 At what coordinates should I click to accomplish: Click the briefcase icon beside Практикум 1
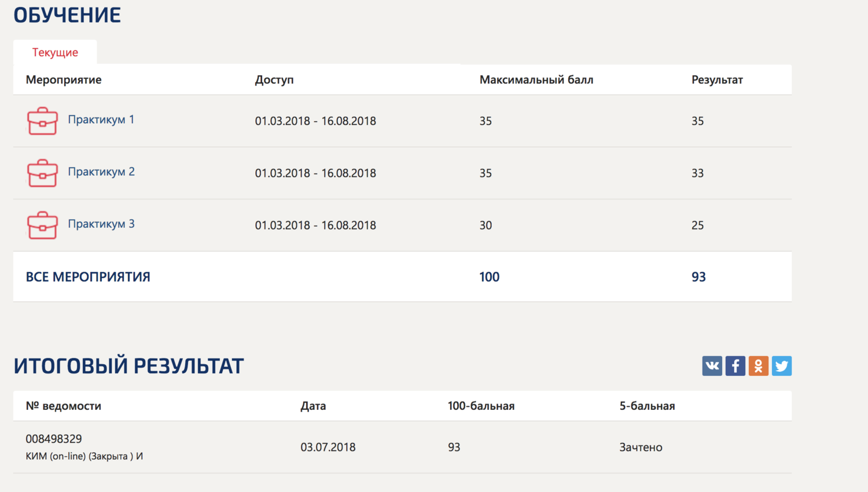tap(42, 121)
